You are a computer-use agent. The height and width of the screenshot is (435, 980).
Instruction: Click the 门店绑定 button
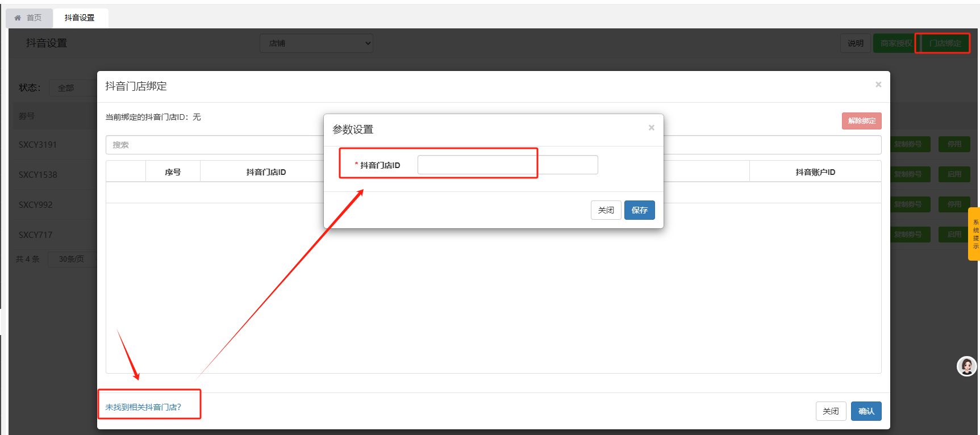coord(944,43)
